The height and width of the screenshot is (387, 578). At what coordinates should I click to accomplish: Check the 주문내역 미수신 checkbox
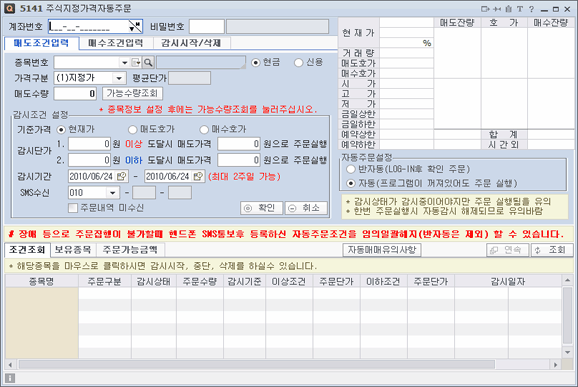pos(73,208)
